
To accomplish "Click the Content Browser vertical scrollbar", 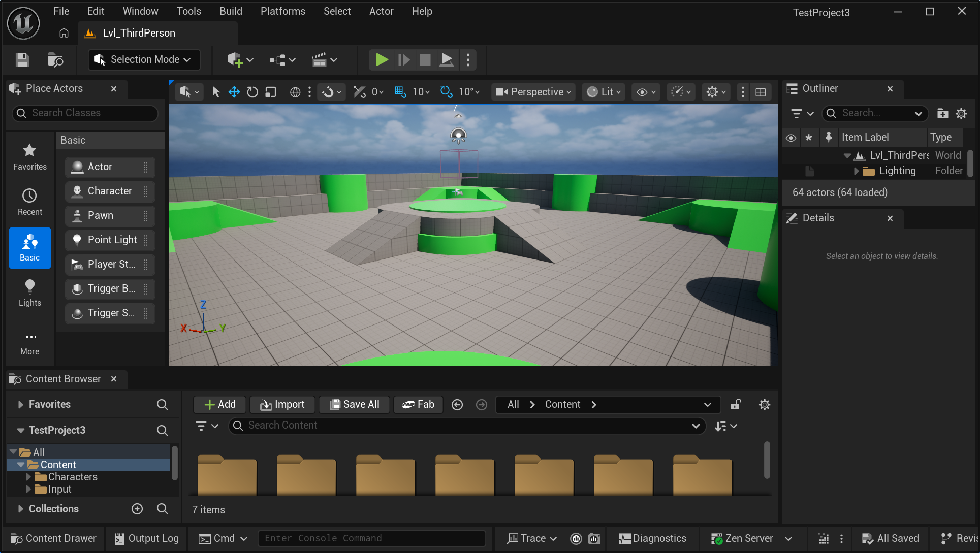I will coord(767,460).
